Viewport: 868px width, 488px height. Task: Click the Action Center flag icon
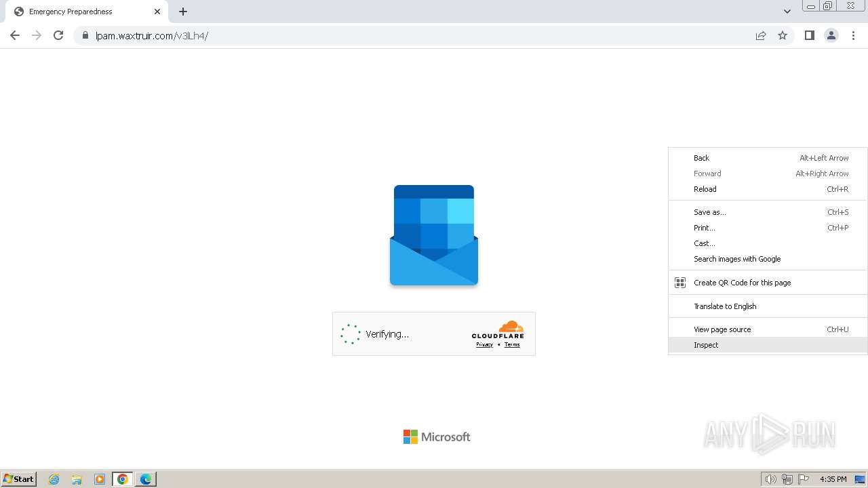804,479
